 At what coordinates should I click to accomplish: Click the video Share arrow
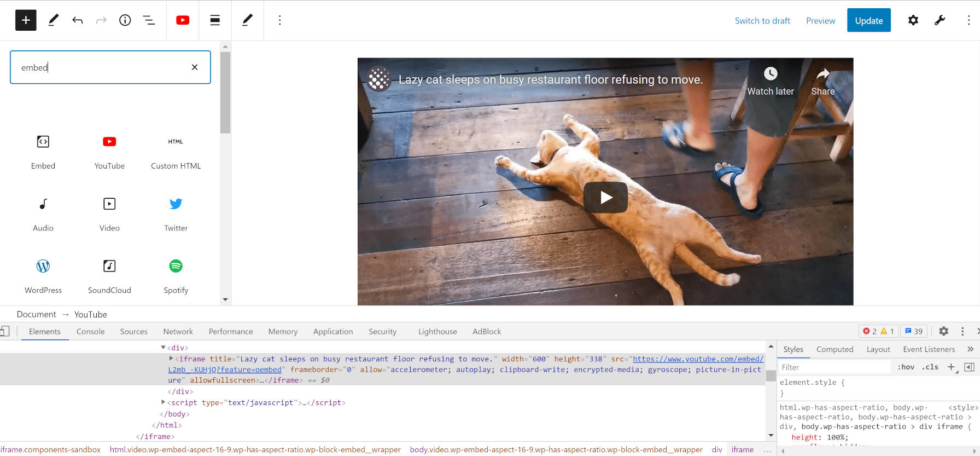[823, 81]
